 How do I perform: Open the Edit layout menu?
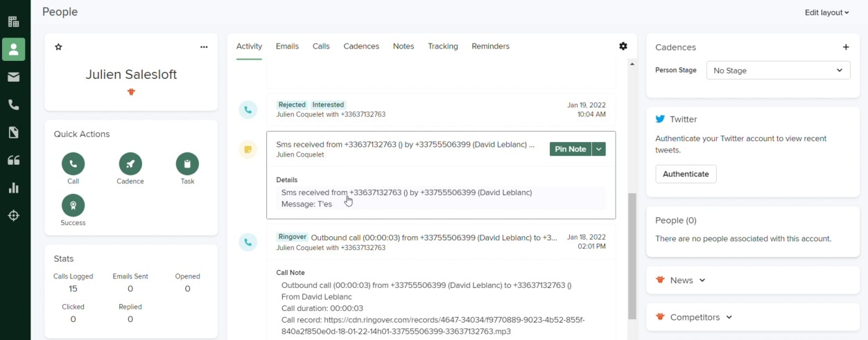[826, 12]
